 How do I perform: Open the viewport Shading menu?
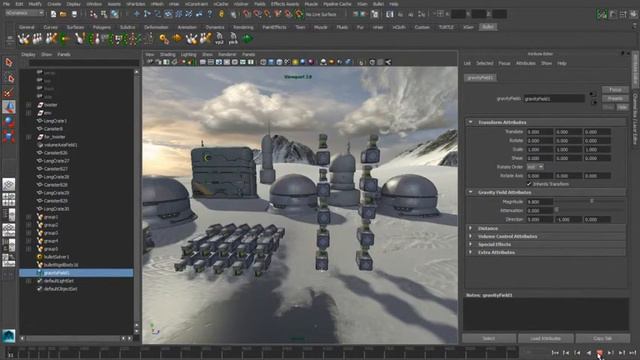click(x=167, y=54)
